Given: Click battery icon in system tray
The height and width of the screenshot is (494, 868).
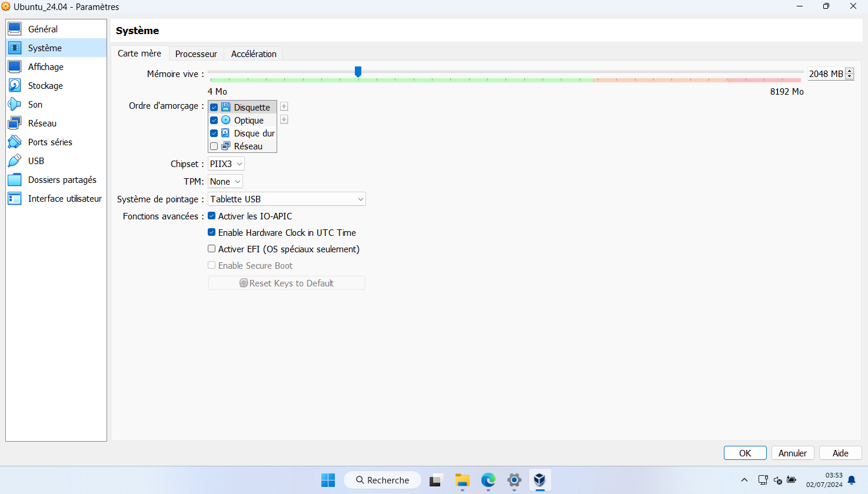Looking at the screenshot, I should [x=791, y=480].
